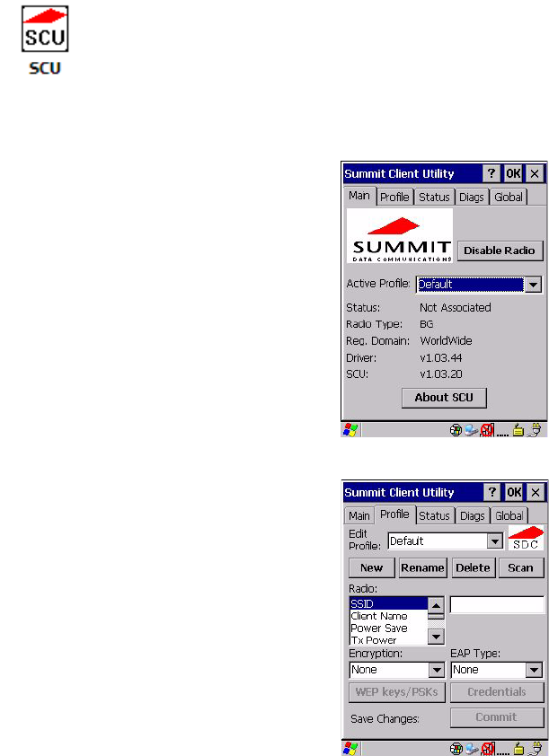This screenshot has height=756, width=549.
Task: Click yellow lock tray icon below the Commit button
Action: coord(518,749)
